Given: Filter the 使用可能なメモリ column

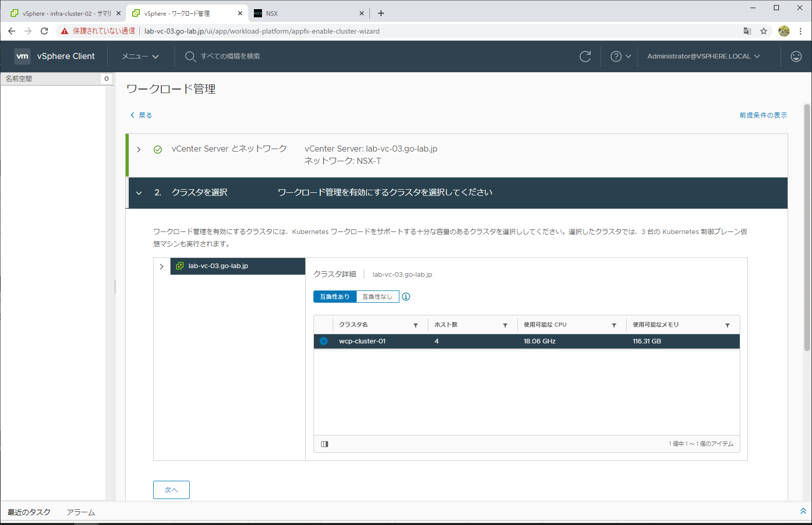Looking at the screenshot, I should pyautogui.click(x=728, y=325).
